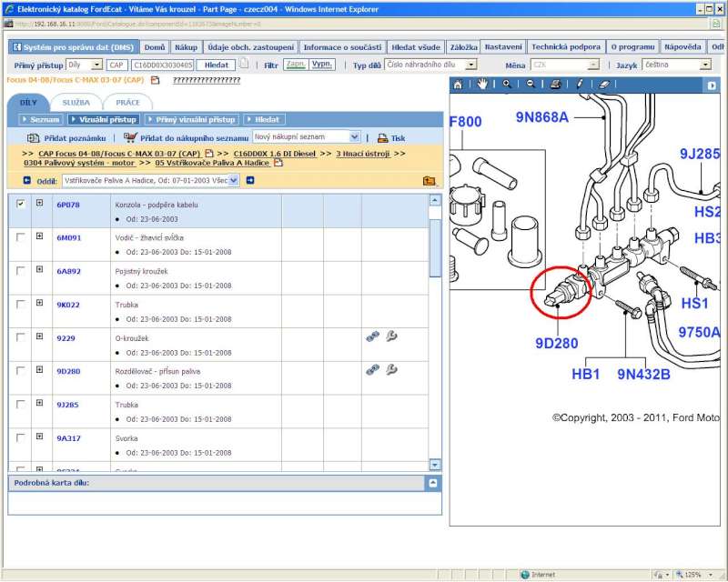
Task: Click the diagram home icon
Action: [x=459, y=85]
